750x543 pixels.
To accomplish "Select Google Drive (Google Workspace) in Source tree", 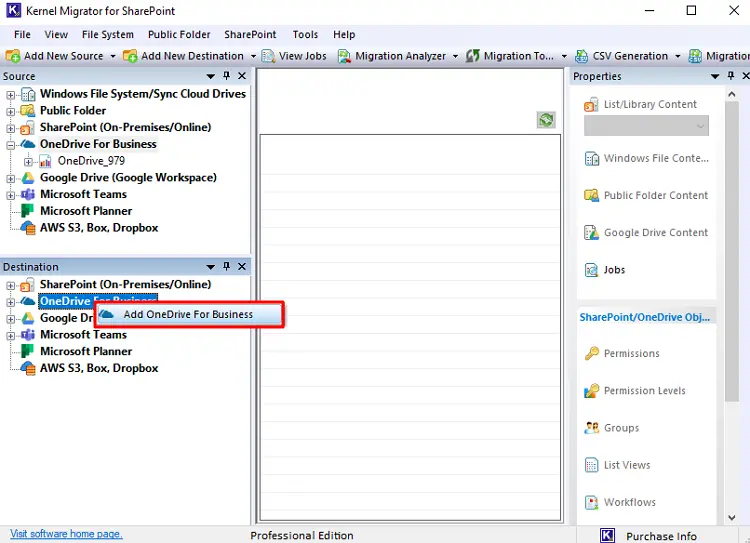I will point(128,177).
